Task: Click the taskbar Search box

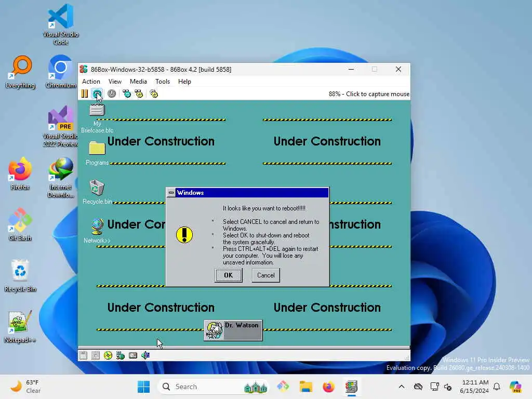Action: pyautogui.click(x=214, y=387)
